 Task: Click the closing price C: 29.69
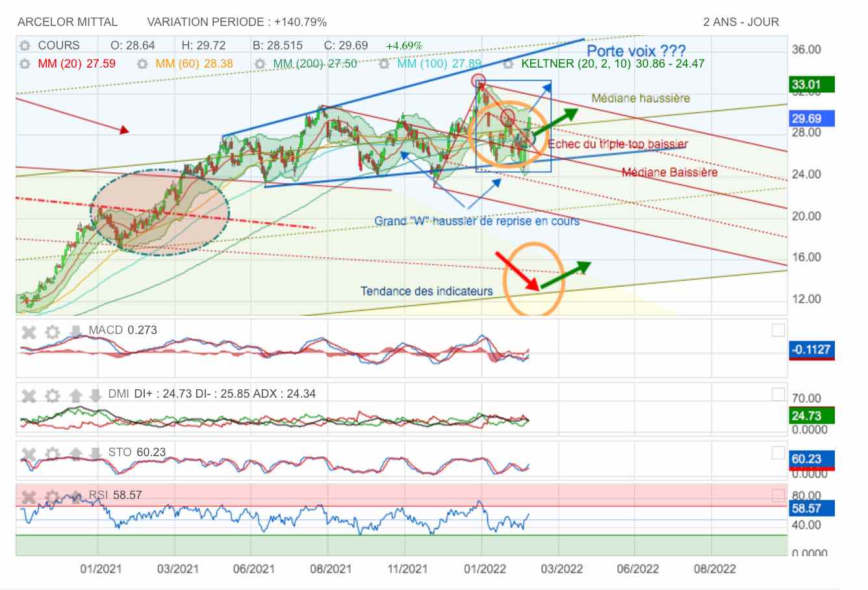346,45
